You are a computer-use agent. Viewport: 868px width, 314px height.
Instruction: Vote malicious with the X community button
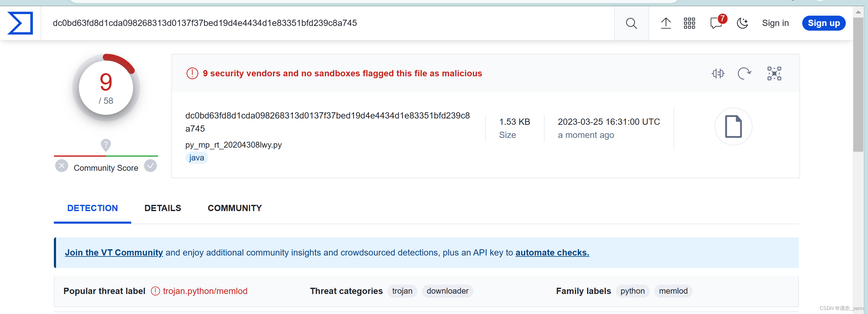tap(62, 165)
